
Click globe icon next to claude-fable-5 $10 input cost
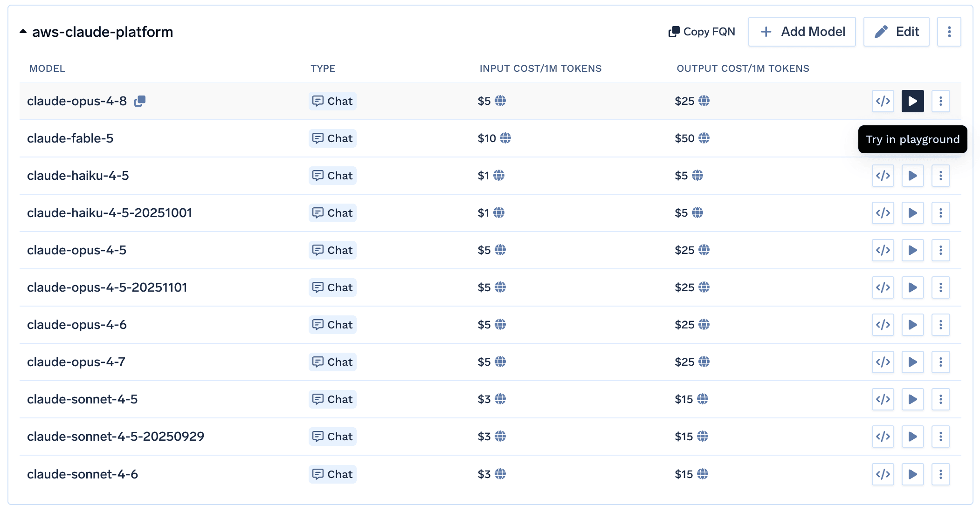505,138
